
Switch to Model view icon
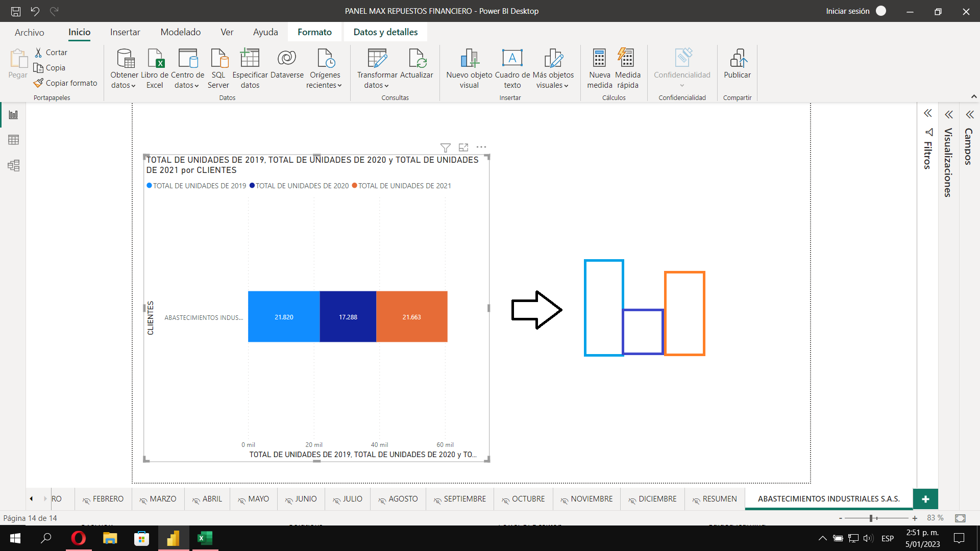coord(14,165)
